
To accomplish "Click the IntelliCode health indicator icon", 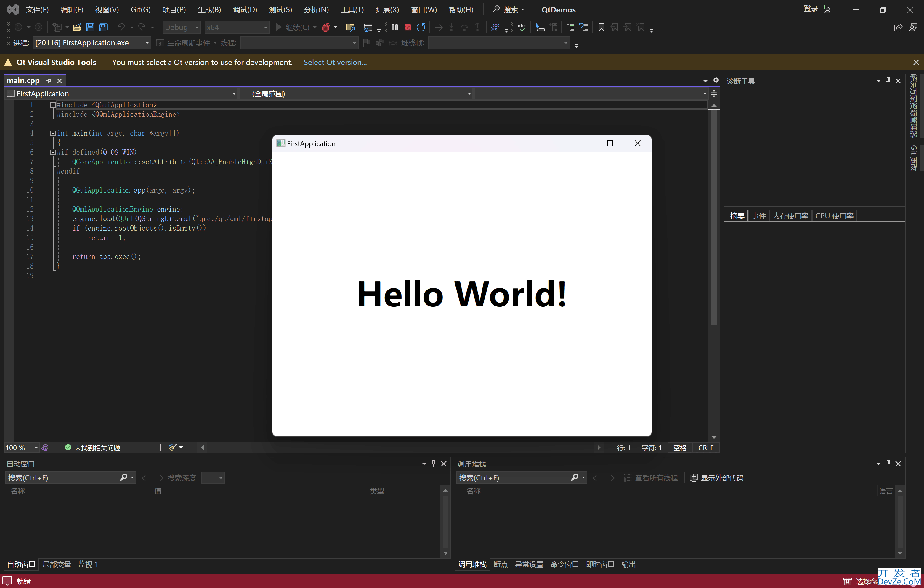I will click(x=45, y=448).
